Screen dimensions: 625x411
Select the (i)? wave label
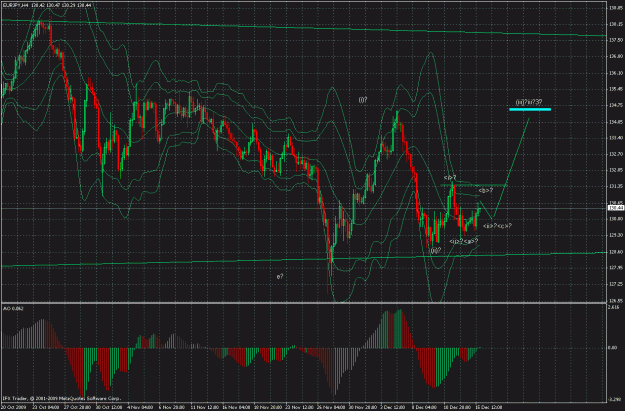point(362,100)
